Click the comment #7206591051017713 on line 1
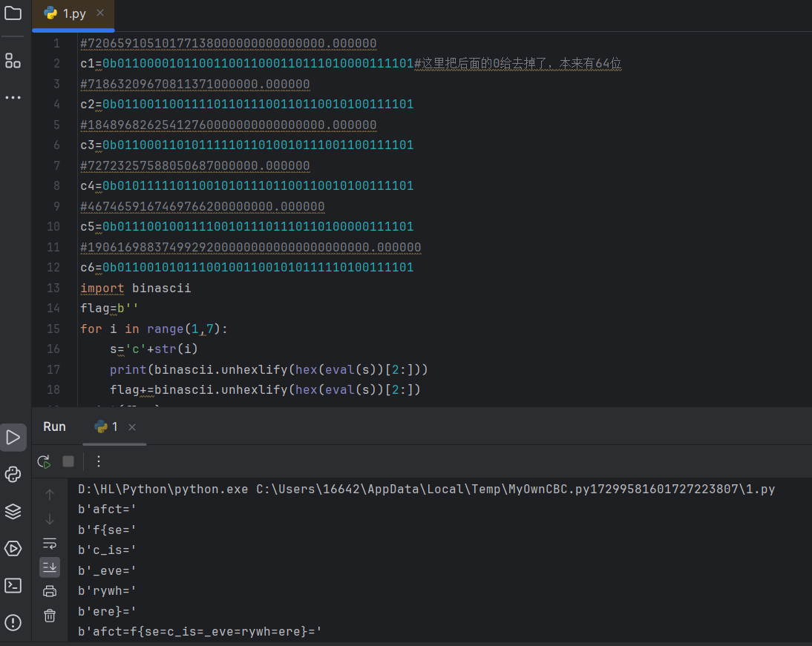The width and height of the screenshot is (812, 646). pyautogui.click(x=229, y=43)
